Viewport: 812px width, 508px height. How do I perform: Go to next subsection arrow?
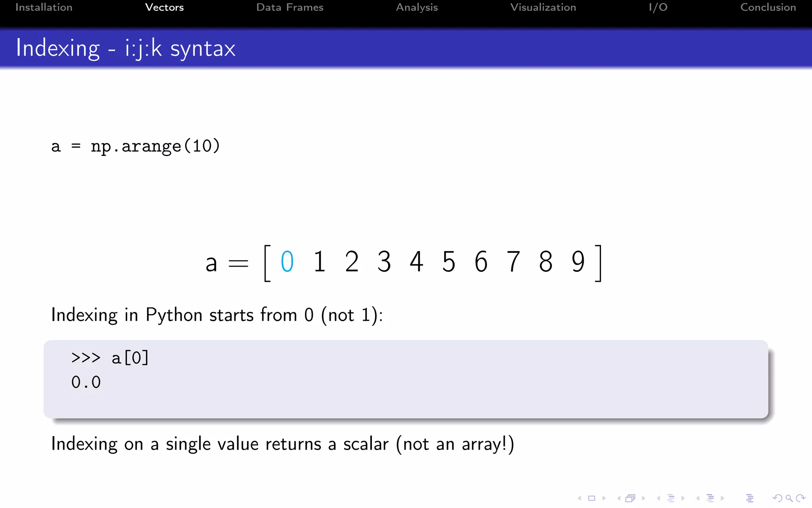coord(683,498)
